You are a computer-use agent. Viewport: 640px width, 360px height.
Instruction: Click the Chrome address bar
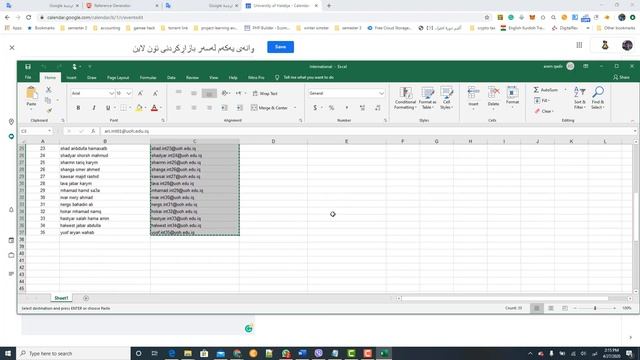261,18
